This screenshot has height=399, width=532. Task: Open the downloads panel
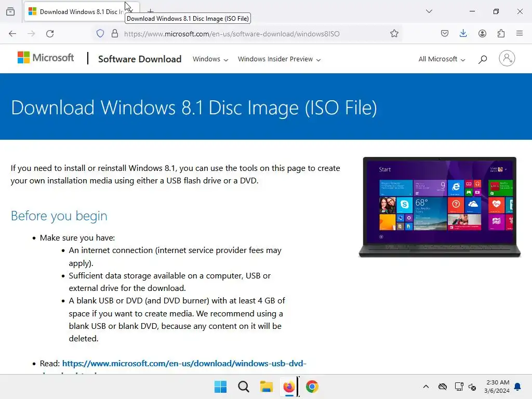click(x=463, y=34)
